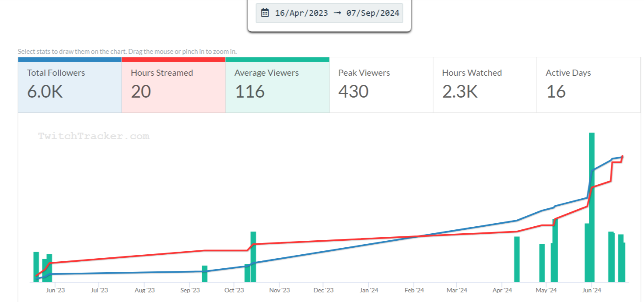Viewport: 644px width, 302px height.
Task: Click the Sep '23 axis label
Action: click(x=190, y=290)
